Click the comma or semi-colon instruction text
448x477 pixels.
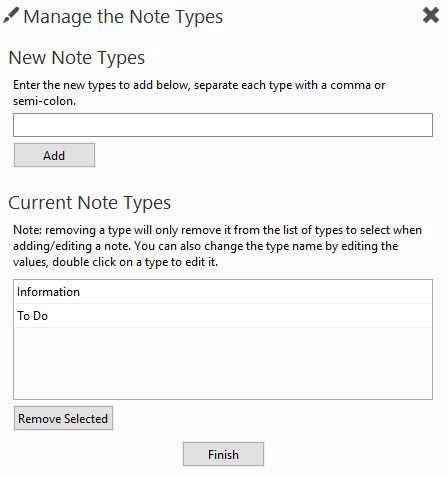click(x=199, y=93)
